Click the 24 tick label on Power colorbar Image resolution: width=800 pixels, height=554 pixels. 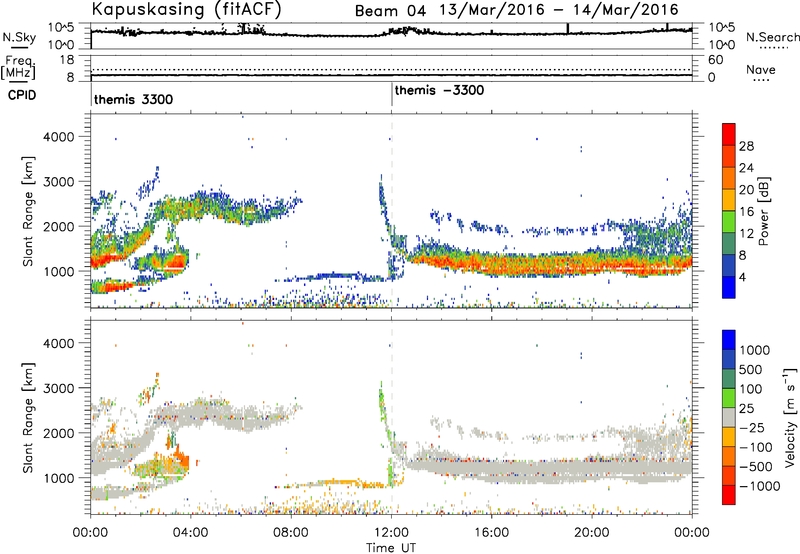(x=746, y=168)
